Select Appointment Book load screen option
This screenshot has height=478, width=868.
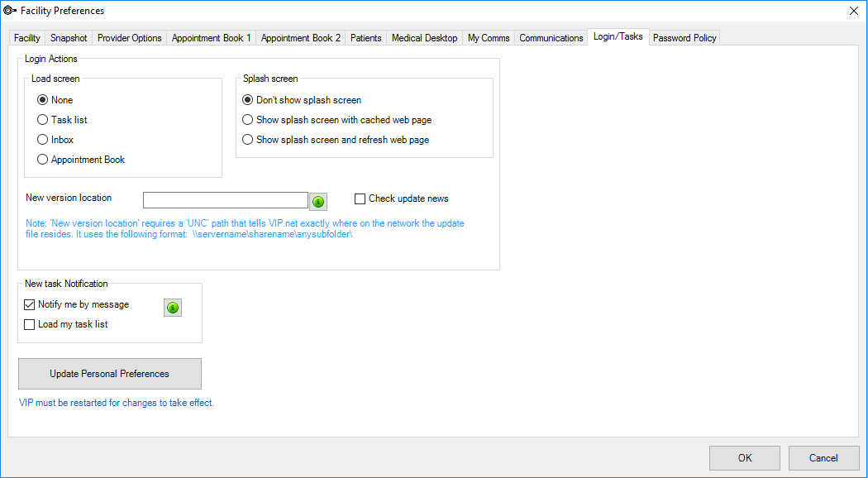coord(81,160)
